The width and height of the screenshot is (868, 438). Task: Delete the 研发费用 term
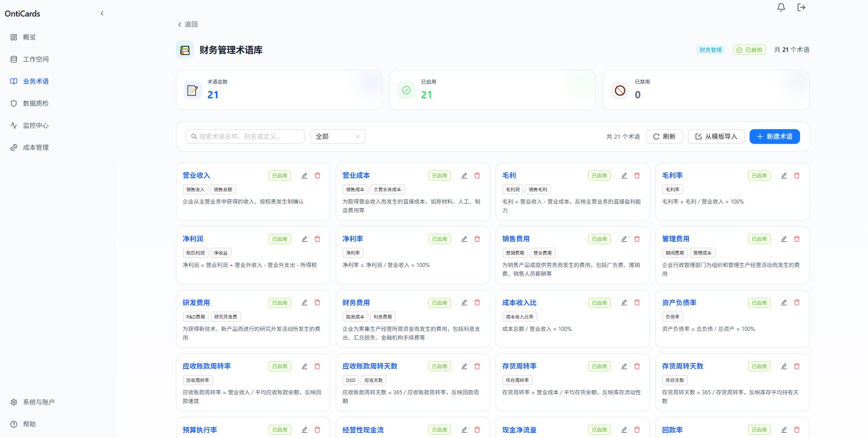pos(317,302)
